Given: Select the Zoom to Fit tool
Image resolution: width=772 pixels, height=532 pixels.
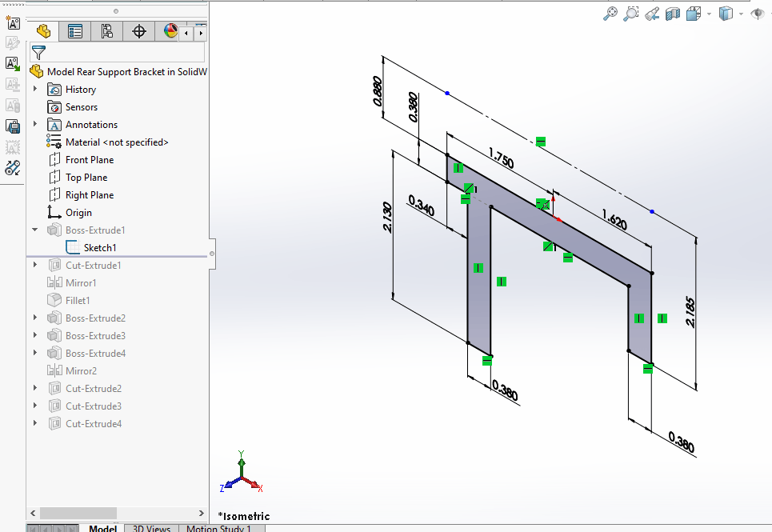Looking at the screenshot, I should click(610, 14).
